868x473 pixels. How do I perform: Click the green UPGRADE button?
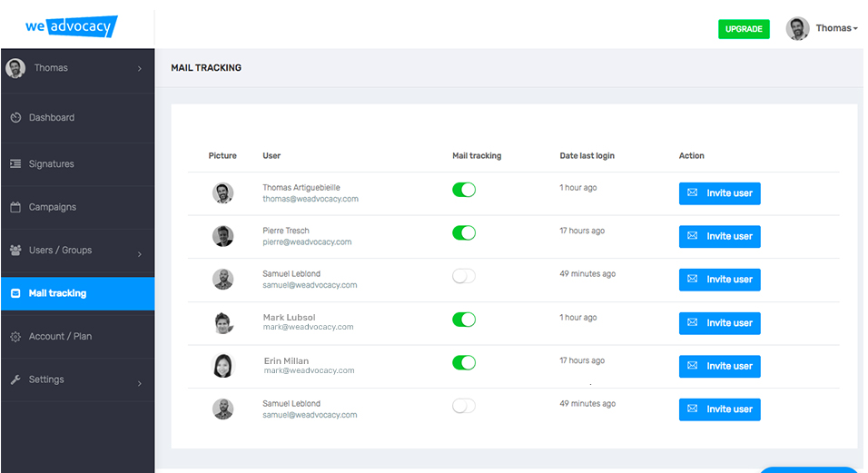(744, 29)
